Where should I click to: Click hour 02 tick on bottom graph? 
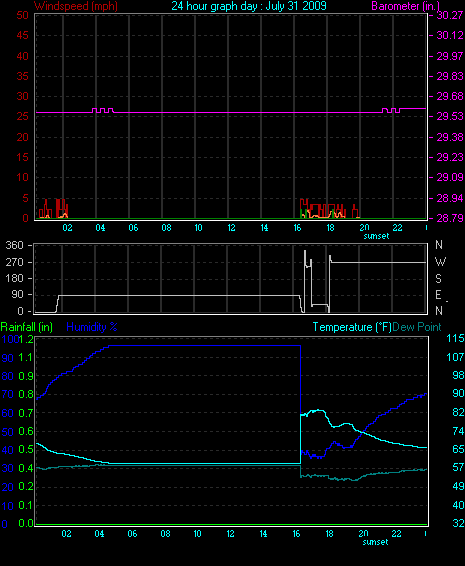(x=66, y=534)
